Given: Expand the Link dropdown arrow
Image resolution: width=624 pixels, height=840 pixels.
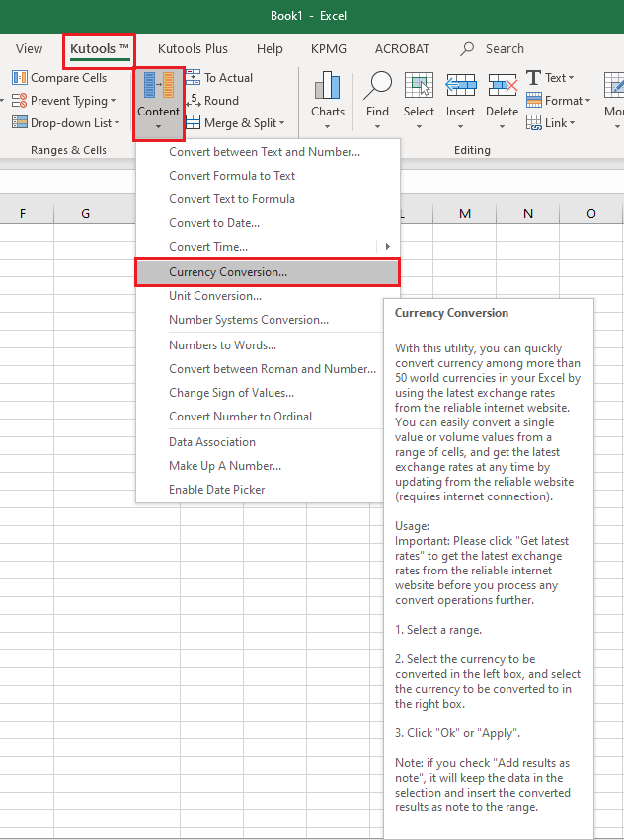Looking at the screenshot, I should pyautogui.click(x=572, y=123).
